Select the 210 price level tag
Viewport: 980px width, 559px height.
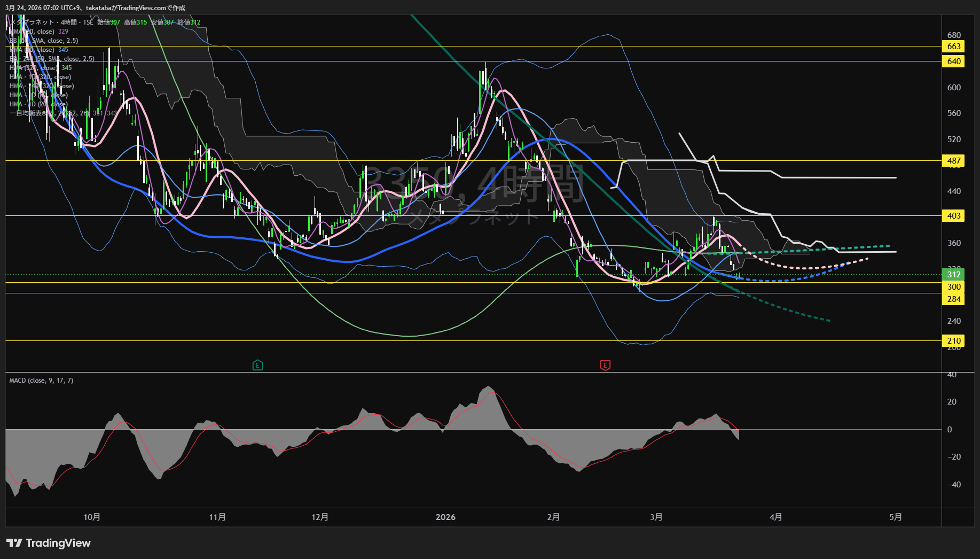pyautogui.click(x=953, y=341)
